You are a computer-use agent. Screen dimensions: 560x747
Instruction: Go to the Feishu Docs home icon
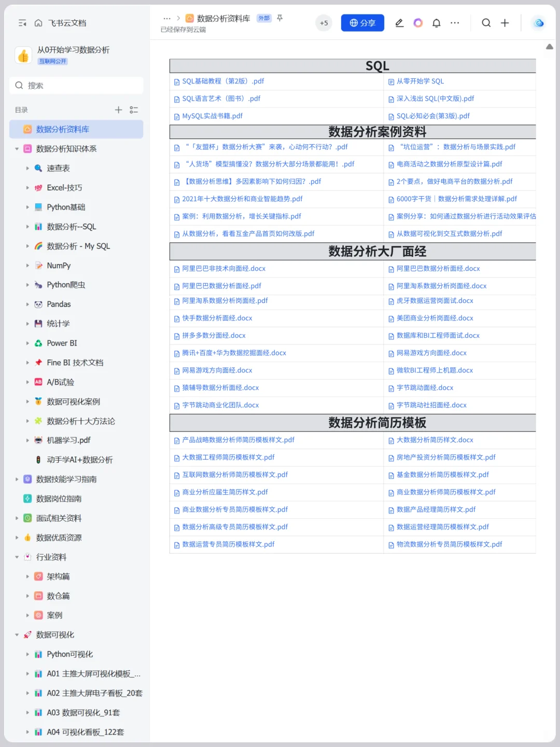pyautogui.click(x=38, y=23)
